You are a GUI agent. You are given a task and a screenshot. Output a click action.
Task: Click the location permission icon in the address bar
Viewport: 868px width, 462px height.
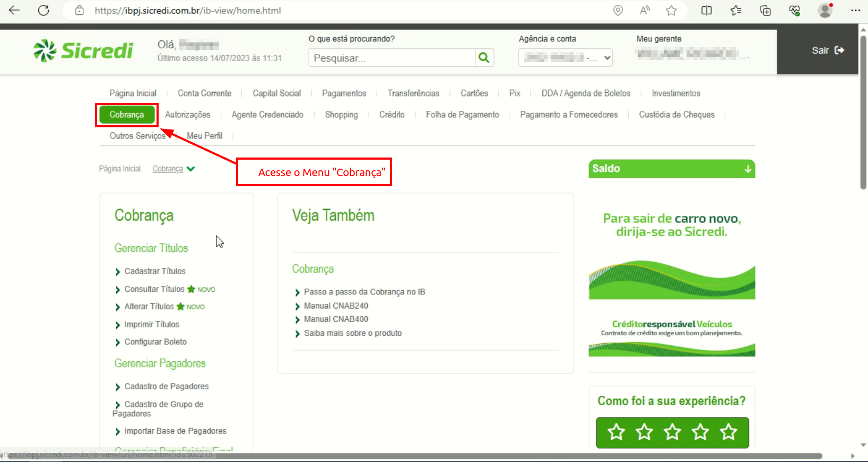(x=618, y=10)
